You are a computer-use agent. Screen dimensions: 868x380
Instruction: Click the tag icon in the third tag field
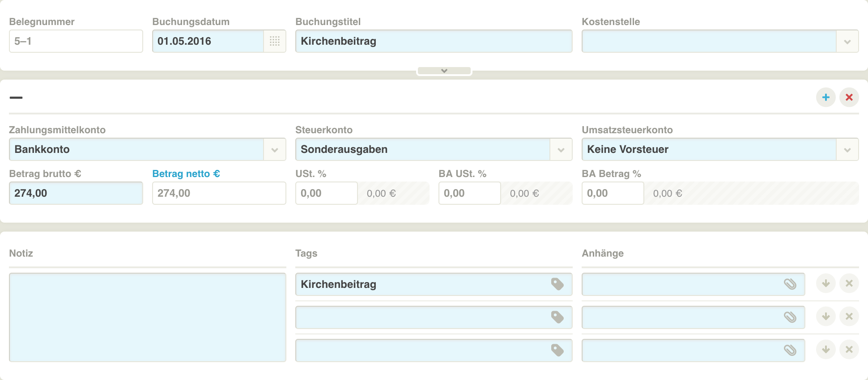(557, 350)
